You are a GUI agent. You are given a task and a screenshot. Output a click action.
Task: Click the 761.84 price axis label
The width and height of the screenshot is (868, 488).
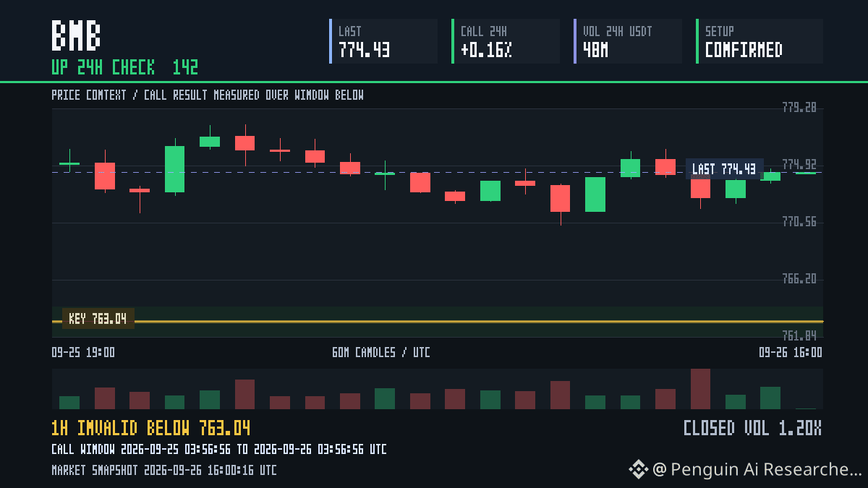pos(799,335)
